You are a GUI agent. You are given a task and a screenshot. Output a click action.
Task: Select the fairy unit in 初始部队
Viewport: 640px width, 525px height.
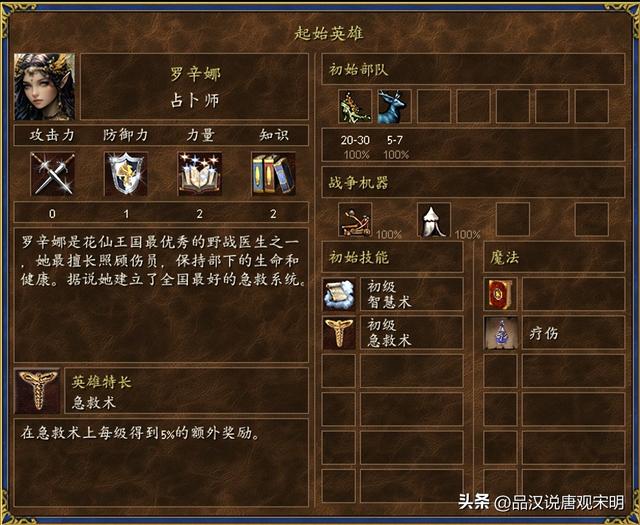point(355,107)
